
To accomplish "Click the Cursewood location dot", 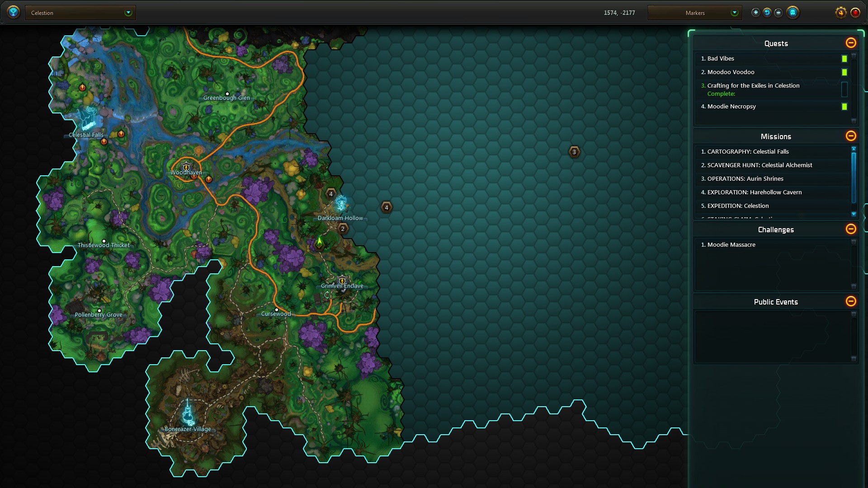I will click(x=277, y=310).
